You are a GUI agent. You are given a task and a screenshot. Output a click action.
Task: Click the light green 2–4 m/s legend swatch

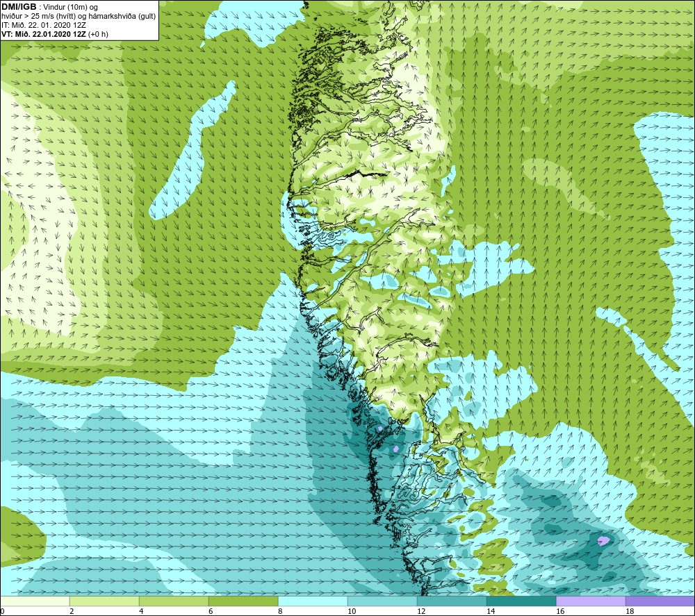[105, 601]
